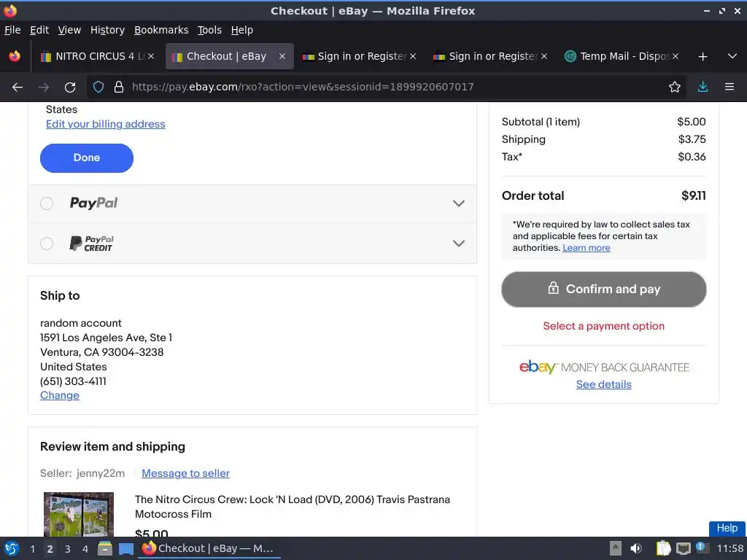The image size is (747, 560).
Task: Open See details for money back guarantee
Action: click(603, 384)
